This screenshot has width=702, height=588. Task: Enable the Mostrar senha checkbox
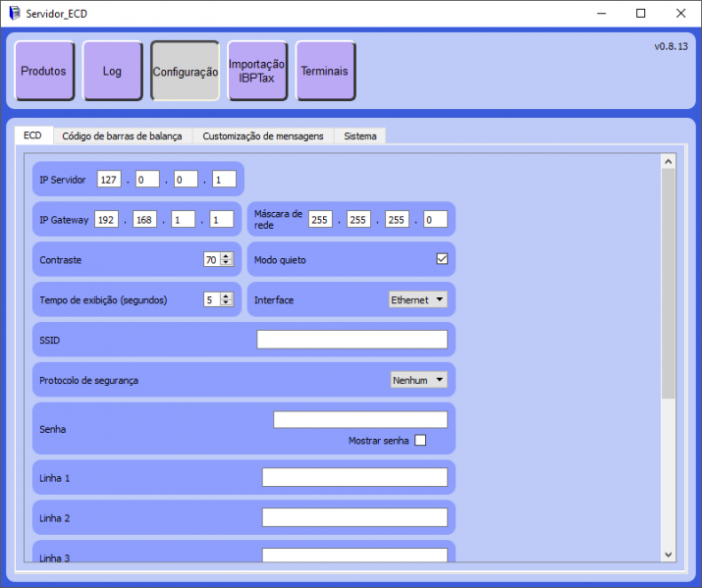pyautogui.click(x=420, y=441)
